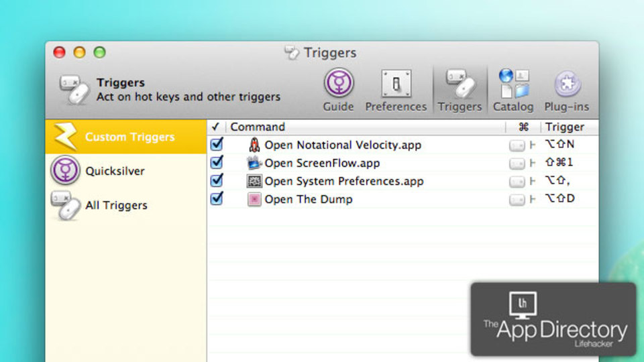The height and width of the screenshot is (362, 644).
Task: Uncheck the Open System Preferences.app trigger
Action: pyautogui.click(x=217, y=180)
